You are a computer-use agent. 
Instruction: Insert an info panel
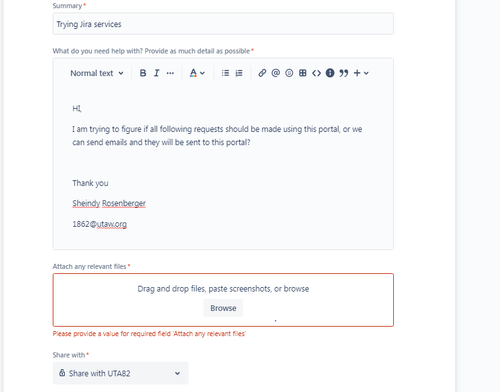(x=330, y=73)
